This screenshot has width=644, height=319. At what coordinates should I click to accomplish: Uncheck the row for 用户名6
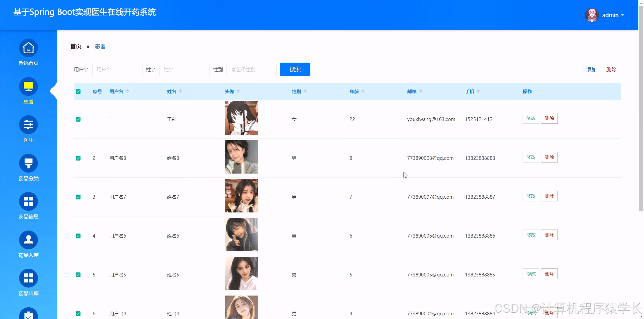[78, 236]
